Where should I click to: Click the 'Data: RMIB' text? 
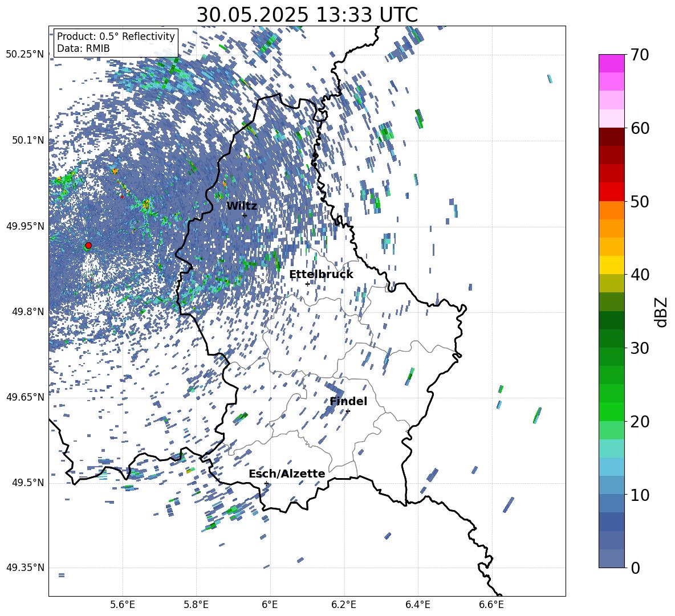[x=83, y=48]
